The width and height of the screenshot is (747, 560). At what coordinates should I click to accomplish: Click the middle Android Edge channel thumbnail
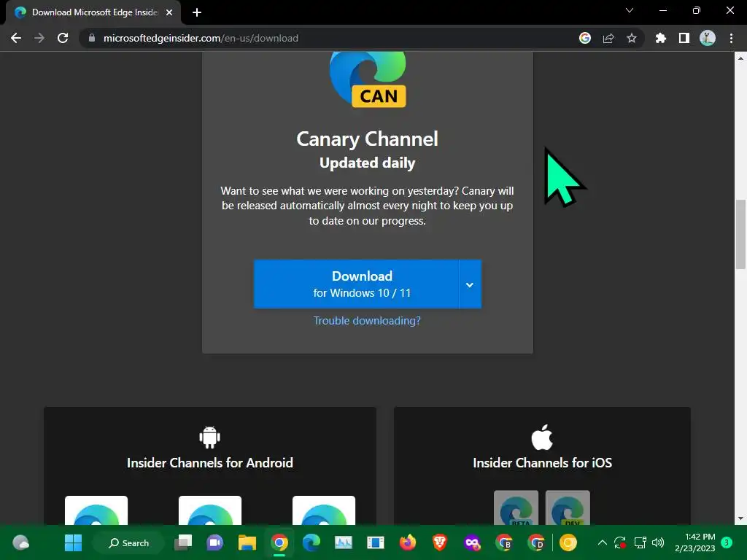point(210,510)
